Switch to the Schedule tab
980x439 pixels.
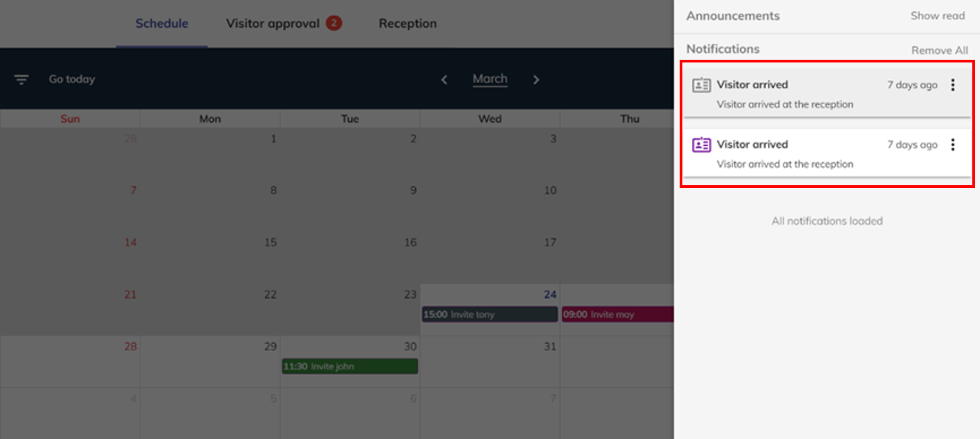point(162,24)
